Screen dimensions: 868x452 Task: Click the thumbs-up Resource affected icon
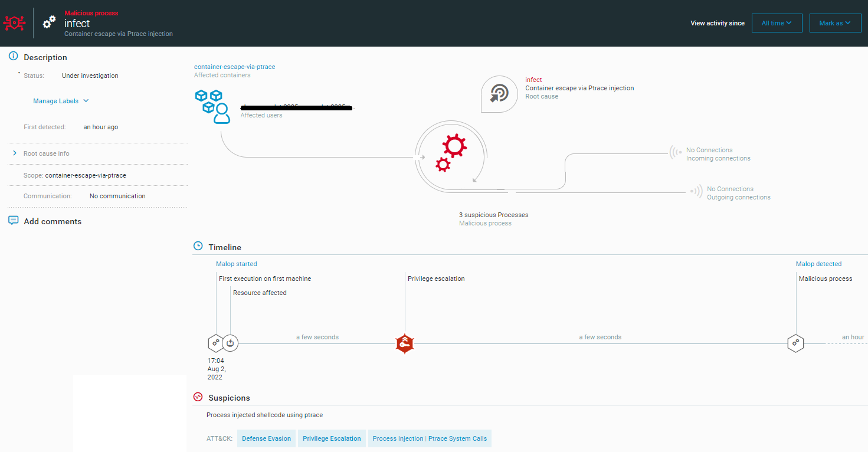point(230,343)
